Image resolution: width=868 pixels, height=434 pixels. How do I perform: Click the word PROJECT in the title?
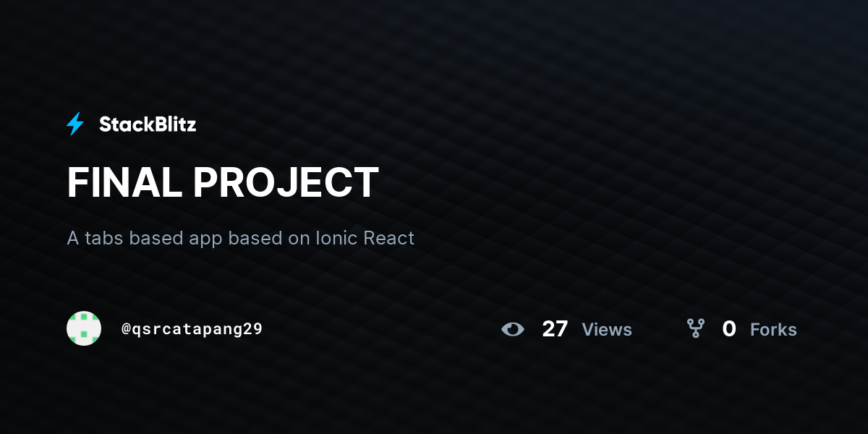[286, 182]
